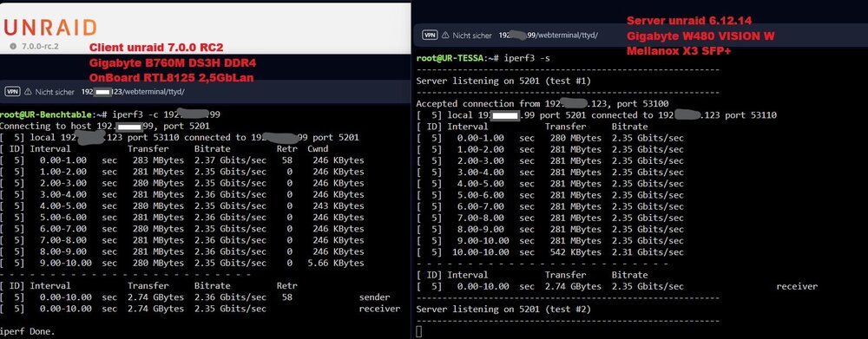
Task: Click '2.36 Gbits/sec' in the sender summary row
Action: tap(230, 297)
